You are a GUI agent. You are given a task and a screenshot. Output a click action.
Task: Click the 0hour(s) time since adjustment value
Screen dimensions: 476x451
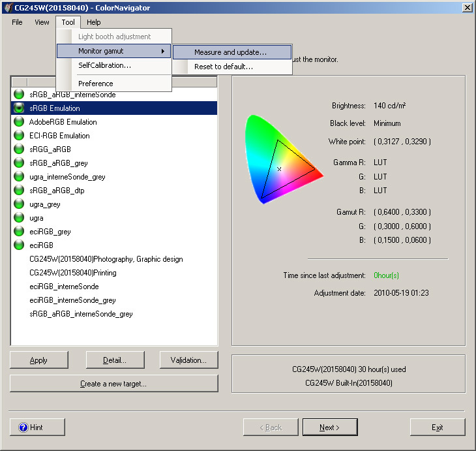point(386,275)
